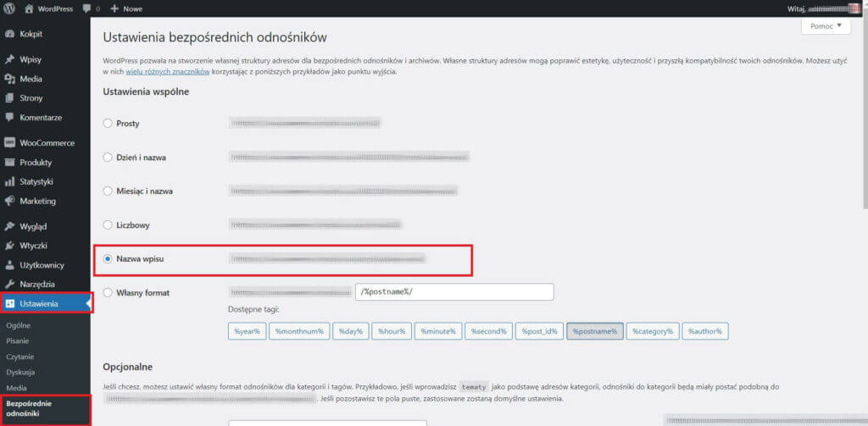Open Ogólne settings submenu
The height and width of the screenshot is (426, 868).
(x=19, y=326)
